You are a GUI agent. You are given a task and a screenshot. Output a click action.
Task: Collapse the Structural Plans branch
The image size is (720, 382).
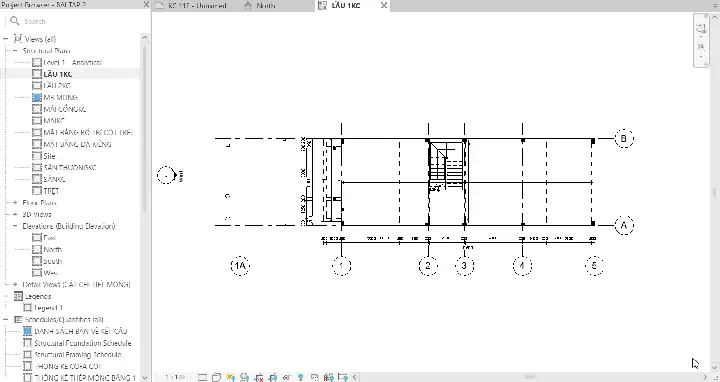click(x=15, y=51)
